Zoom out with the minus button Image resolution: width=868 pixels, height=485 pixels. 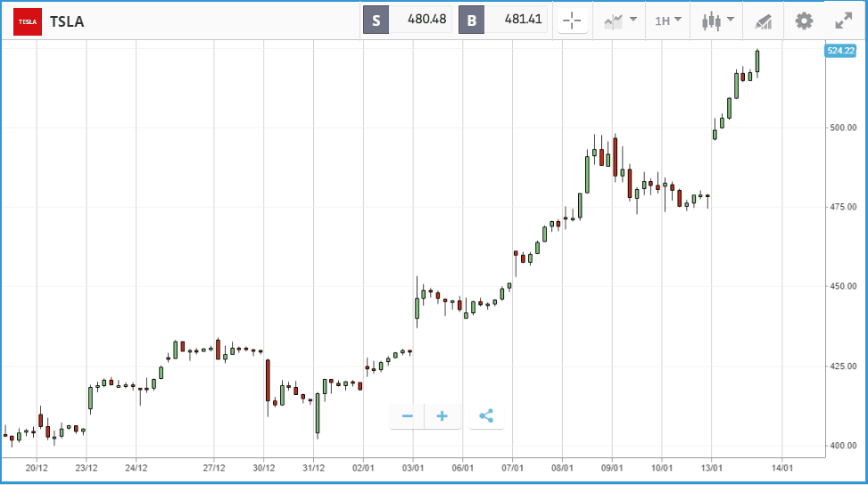click(408, 415)
